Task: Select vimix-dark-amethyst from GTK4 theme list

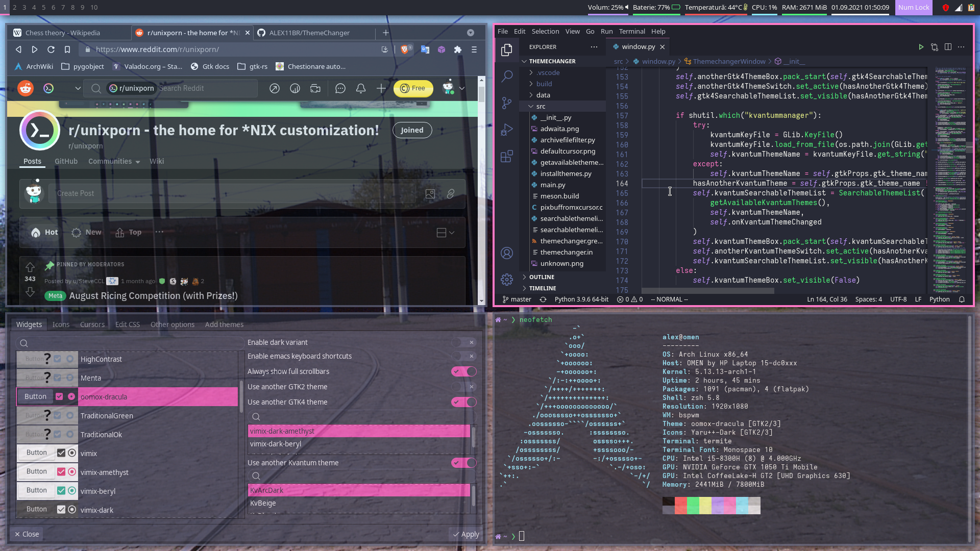Action: (x=359, y=431)
